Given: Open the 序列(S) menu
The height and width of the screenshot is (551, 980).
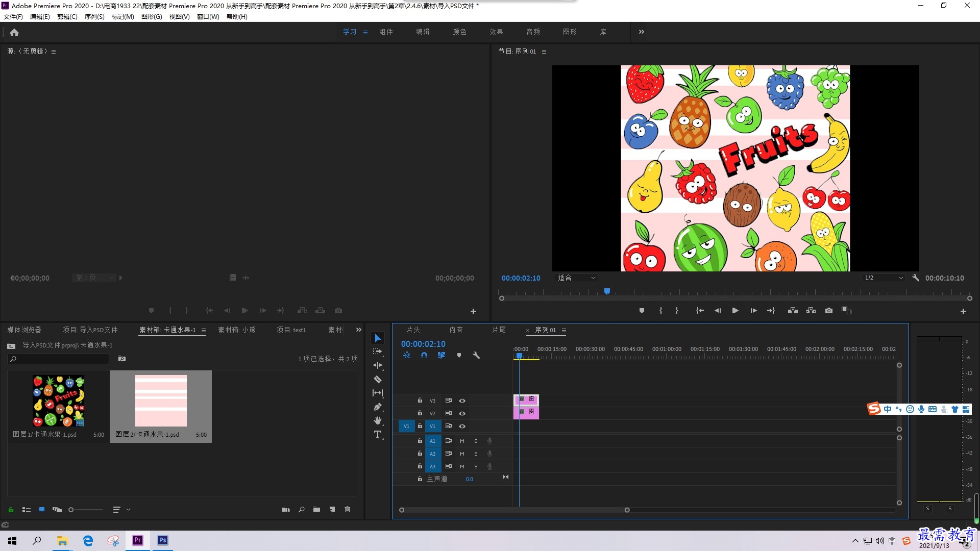Looking at the screenshot, I should point(94,17).
